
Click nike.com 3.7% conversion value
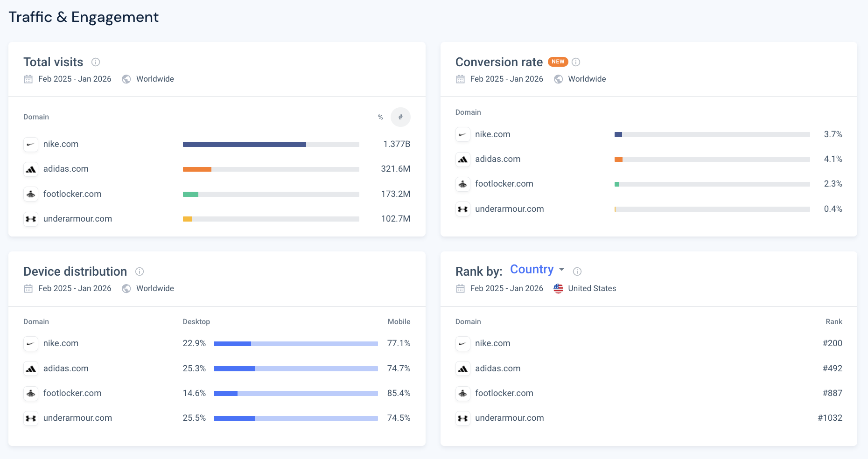click(x=833, y=134)
